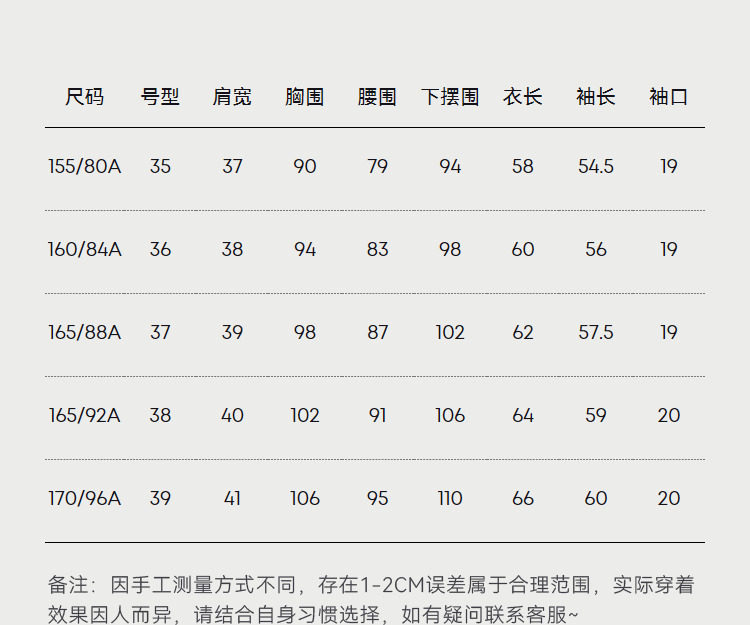
Task: Click the 54.5 sleeve length value
Action: point(596,166)
